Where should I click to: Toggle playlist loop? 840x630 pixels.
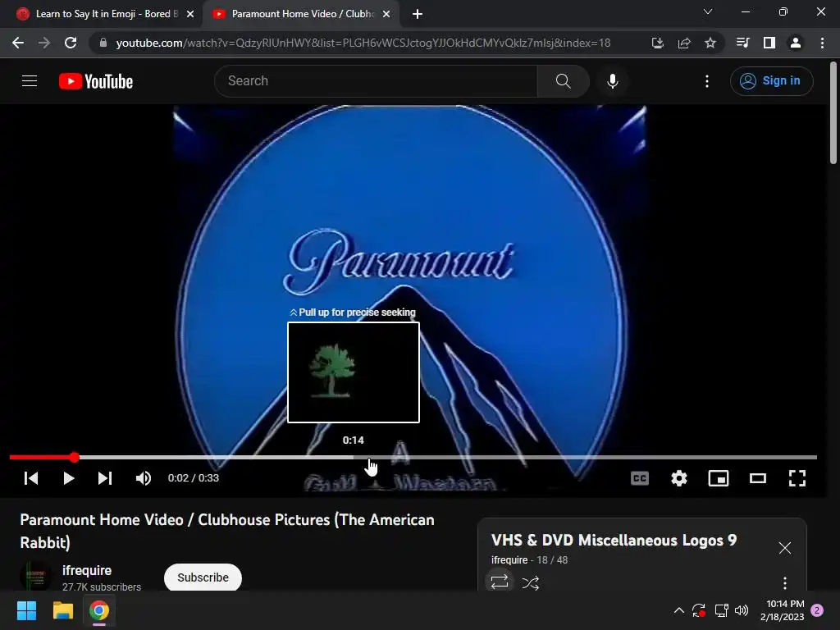coord(500,582)
